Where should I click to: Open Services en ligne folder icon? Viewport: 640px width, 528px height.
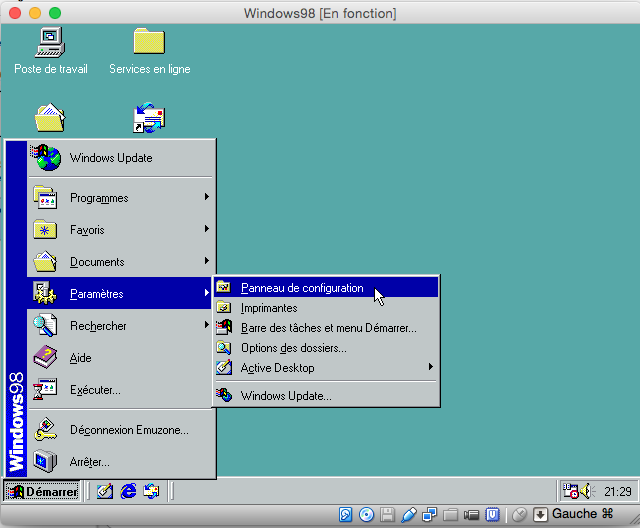tap(149, 41)
